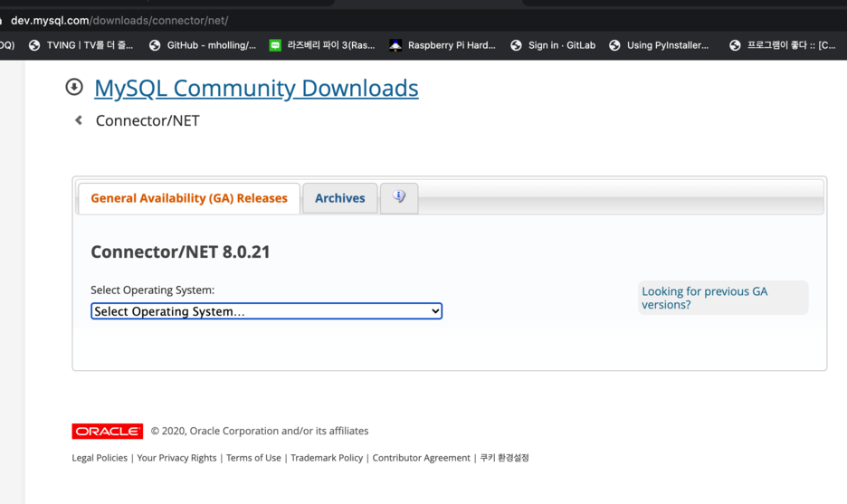Open the Using PyInstaller bookmark

[659, 45]
